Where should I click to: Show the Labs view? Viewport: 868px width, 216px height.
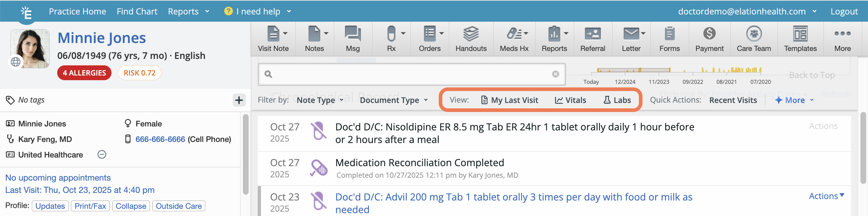(x=617, y=100)
